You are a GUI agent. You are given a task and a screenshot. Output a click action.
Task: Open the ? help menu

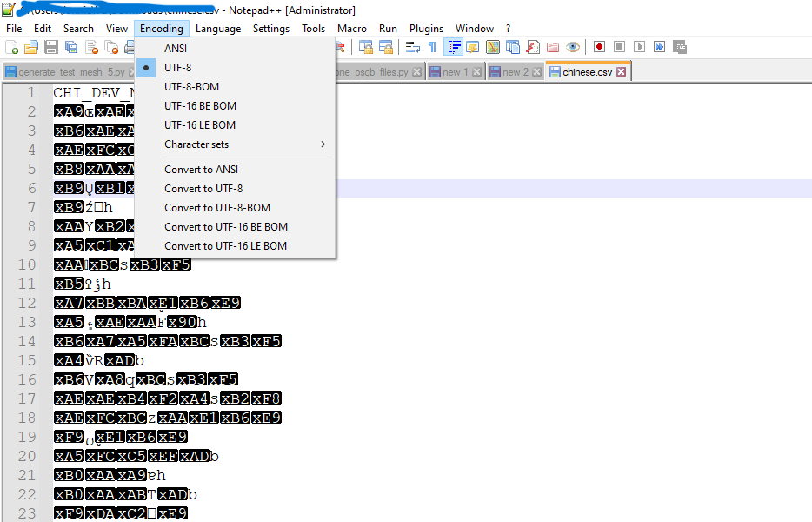pyautogui.click(x=508, y=29)
